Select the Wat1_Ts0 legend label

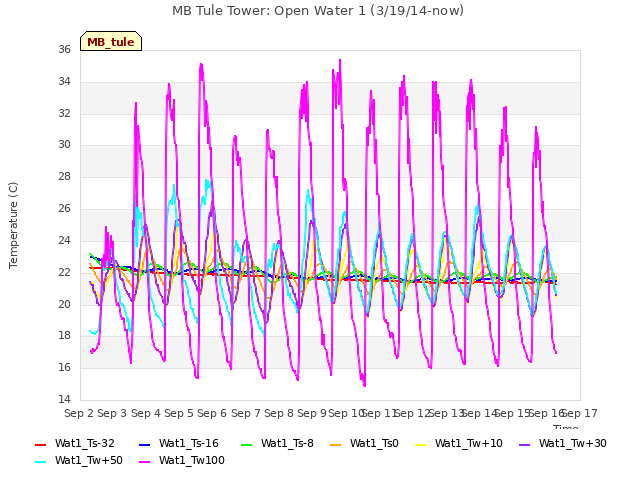coord(374,444)
